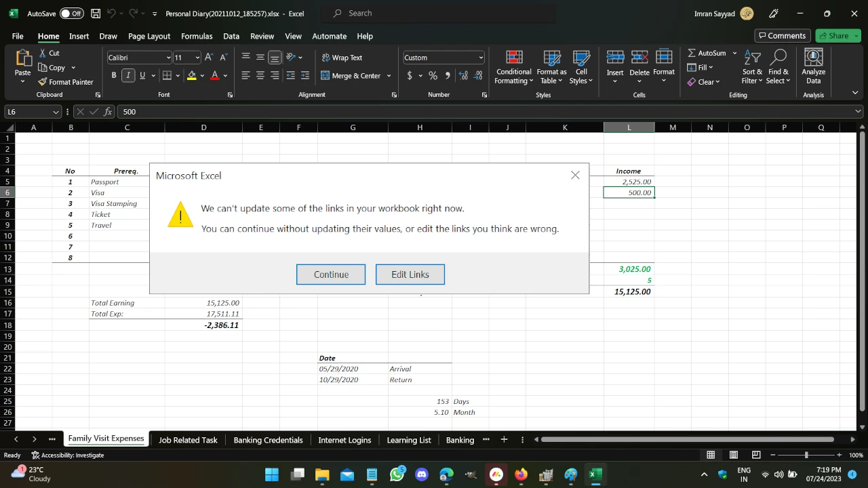This screenshot has width=868, height=488.
Task: Apply the red Font Color swatch
Action: click(x=215, y=76)
